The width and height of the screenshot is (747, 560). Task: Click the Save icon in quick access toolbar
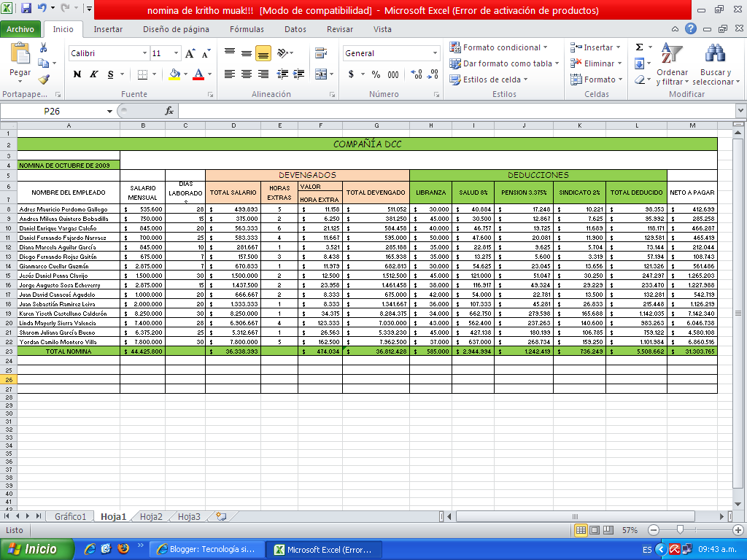(x=26, y=10)
